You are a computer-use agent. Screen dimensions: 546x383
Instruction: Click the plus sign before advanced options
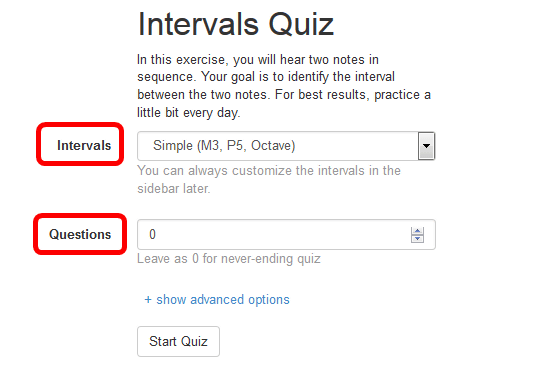148,299
